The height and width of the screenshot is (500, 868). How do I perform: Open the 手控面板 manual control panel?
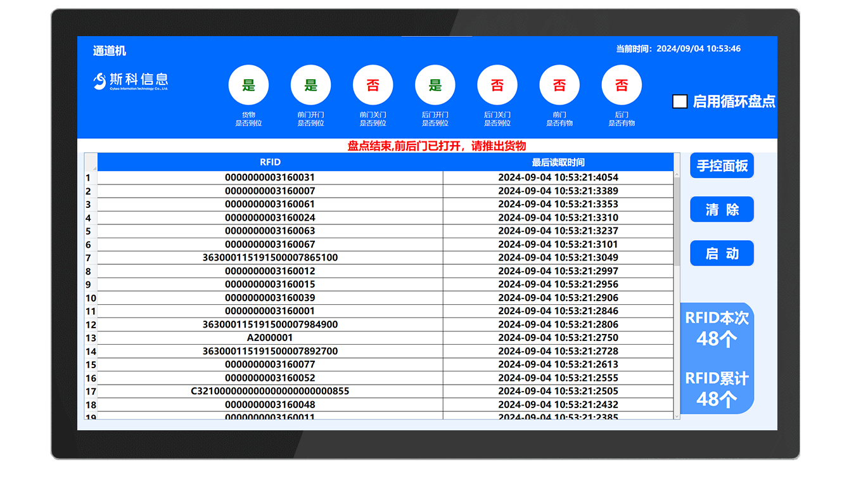tap(722, 166)
